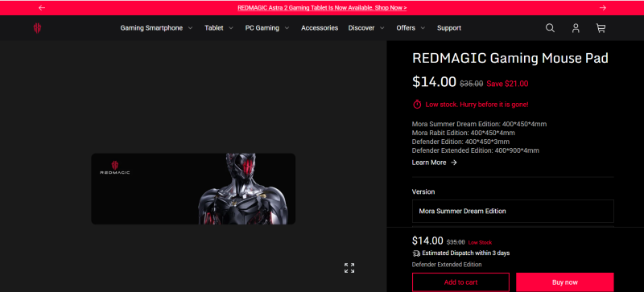Expand the chevron next to Discover
The image size is (644, 292).
[x=382, y=28]
